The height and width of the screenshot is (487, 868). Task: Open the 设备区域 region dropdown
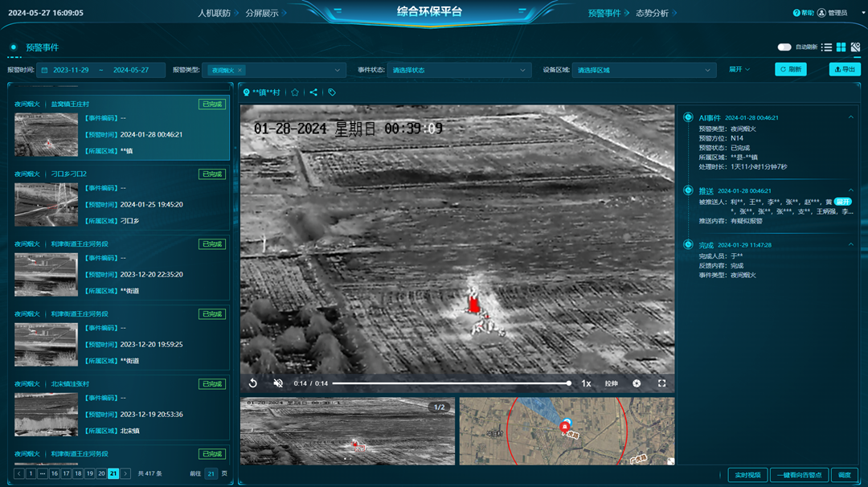644,70
